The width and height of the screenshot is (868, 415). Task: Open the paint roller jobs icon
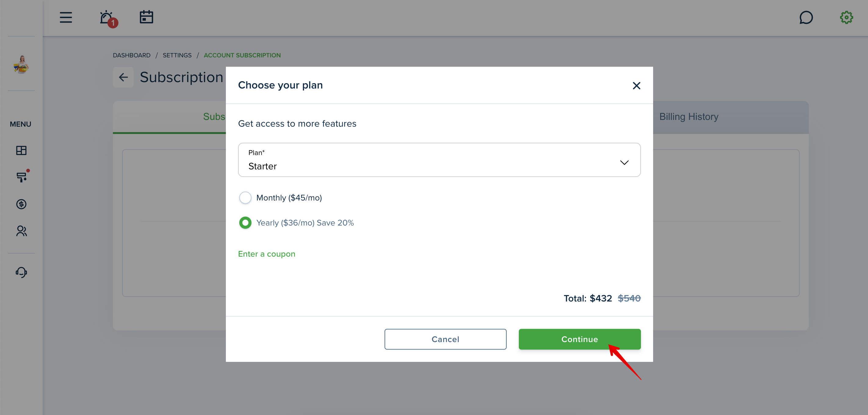coord(22,176)
